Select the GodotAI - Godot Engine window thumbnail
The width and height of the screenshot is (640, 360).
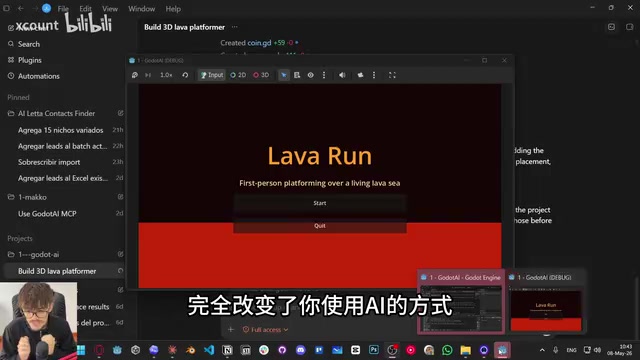[461, 302]
